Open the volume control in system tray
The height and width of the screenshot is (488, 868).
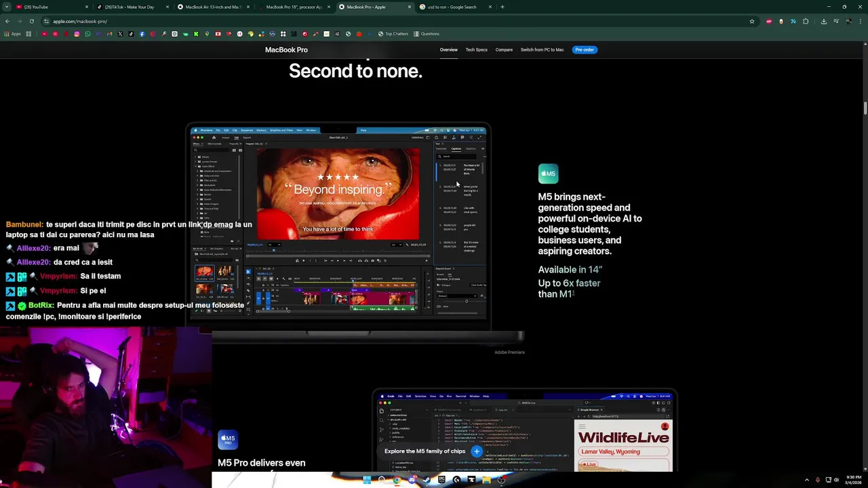pyautogui.click(x=836, y=480)
